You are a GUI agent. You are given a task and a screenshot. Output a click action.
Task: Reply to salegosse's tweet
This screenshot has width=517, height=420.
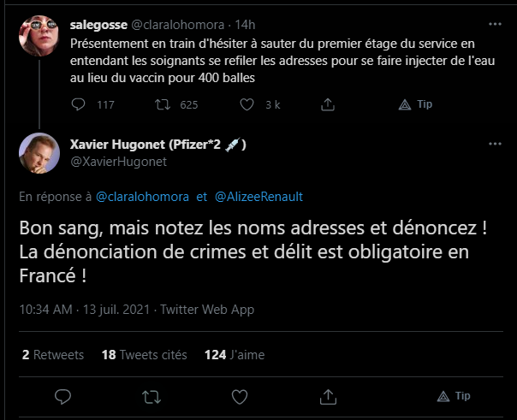click(78, 105)
